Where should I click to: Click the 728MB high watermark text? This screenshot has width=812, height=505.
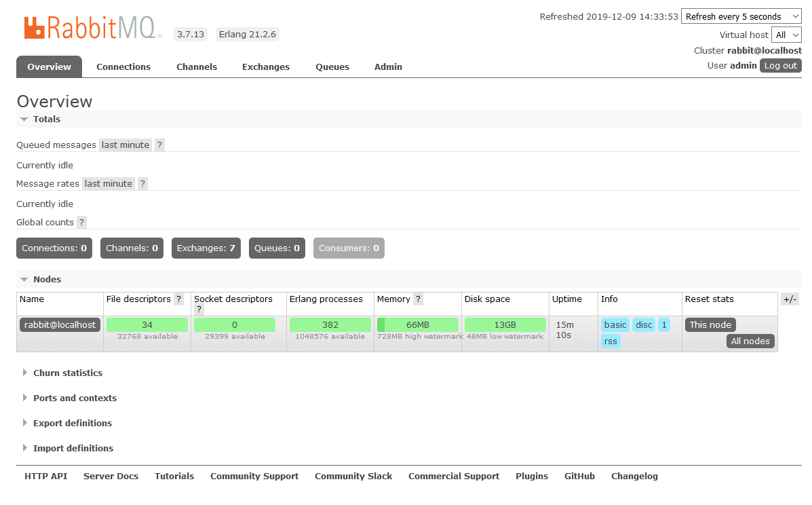click(x=420, y=337)
